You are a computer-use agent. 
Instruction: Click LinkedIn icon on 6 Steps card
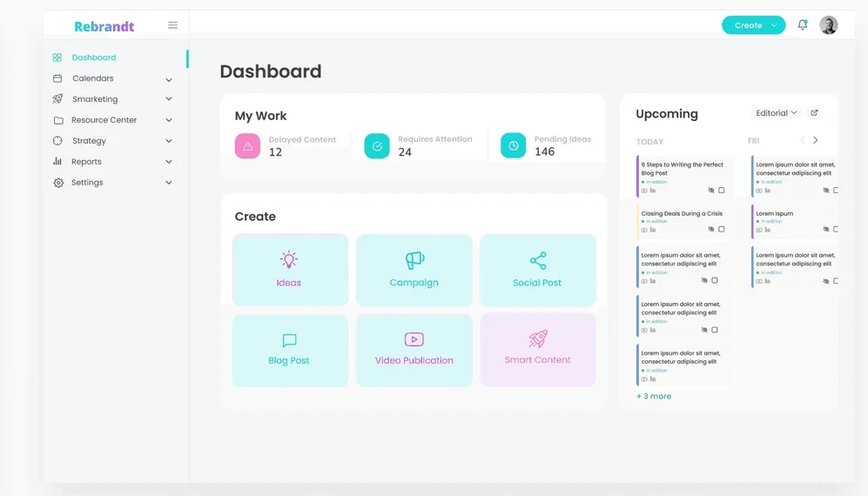[x=653, y=191]
